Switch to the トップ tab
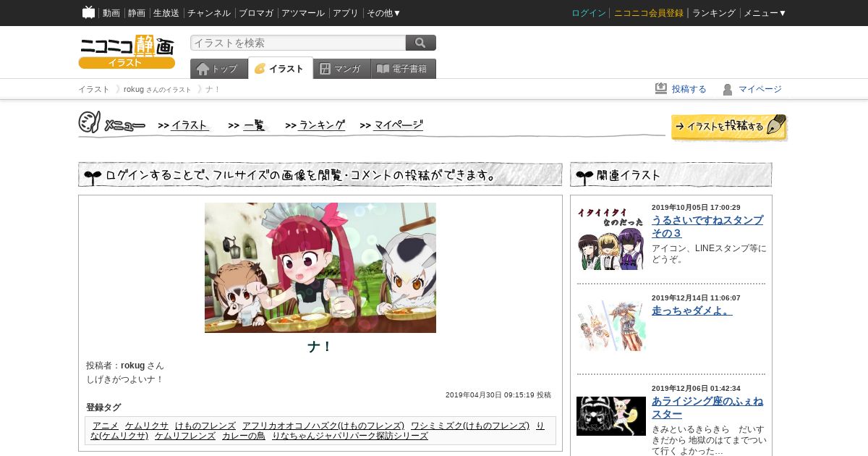 point(219,69)
